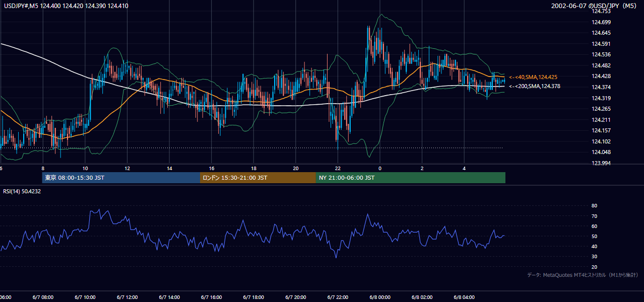Viewport: 644px width, 302px height.
Task: Click the 6/7 22:00 time axis label
Action: click(338, 297)
